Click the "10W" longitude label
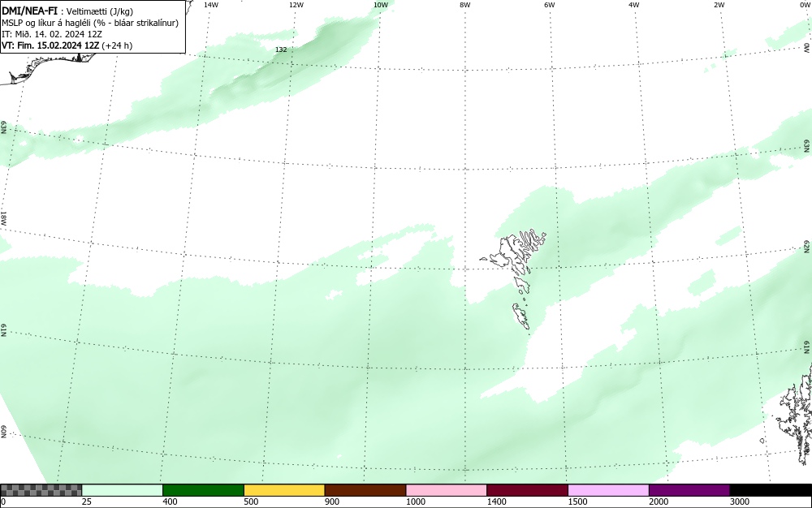812x508 pixels. [x=381, y=5]
